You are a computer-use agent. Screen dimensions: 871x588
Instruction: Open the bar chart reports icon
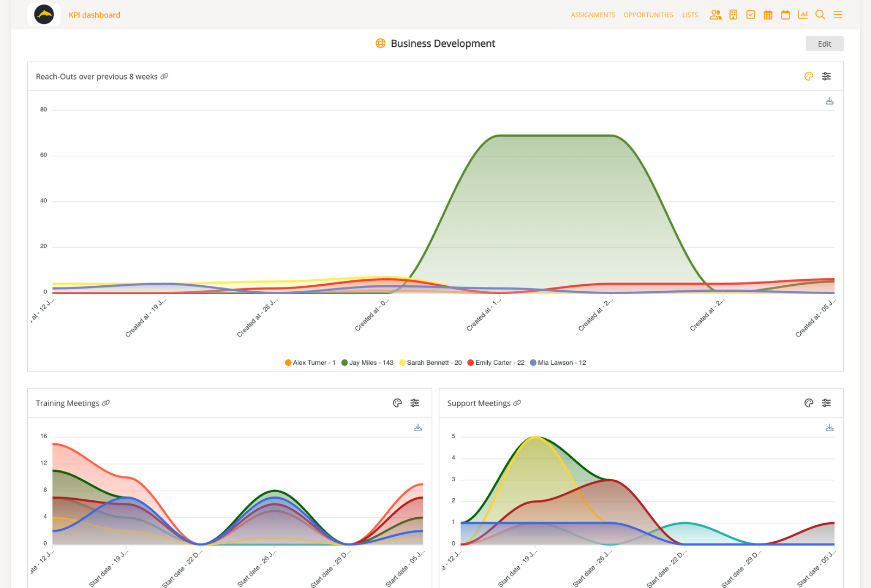point(803,15)
